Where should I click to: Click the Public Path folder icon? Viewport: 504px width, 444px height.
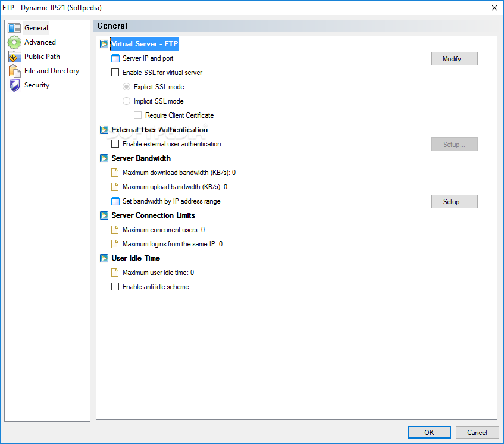[14, 57]
